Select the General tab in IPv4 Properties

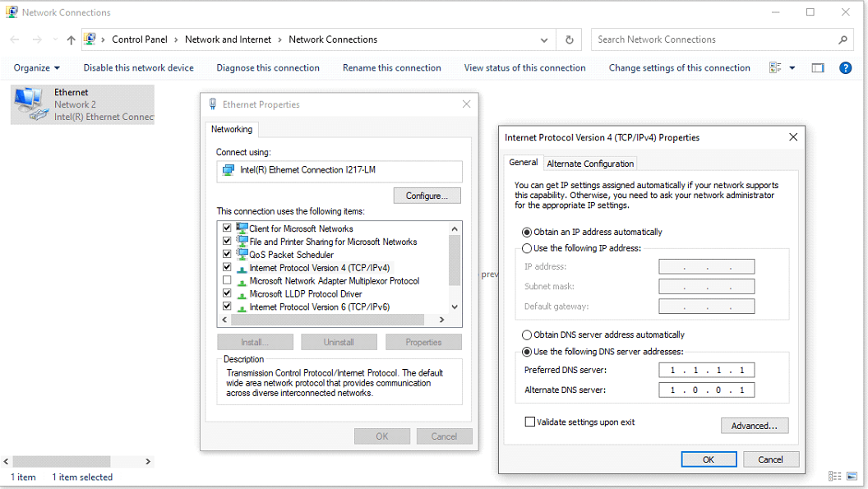pos(523,162)
